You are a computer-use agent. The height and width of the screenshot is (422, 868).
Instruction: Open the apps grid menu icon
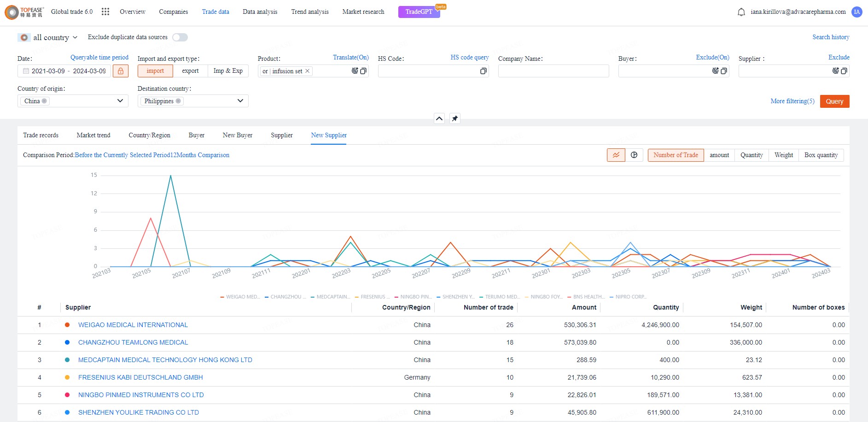(105, 12)
